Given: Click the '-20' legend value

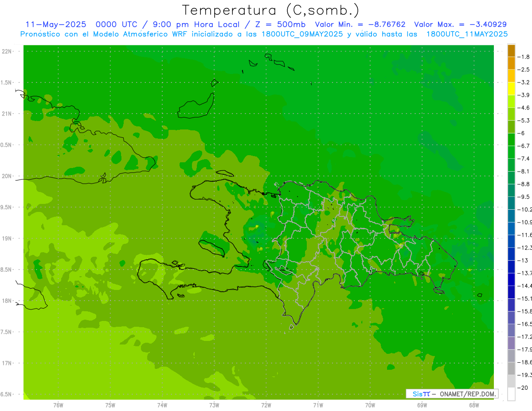Looking at the screenshot, I should pyautogui.click(x=523, y=388).
